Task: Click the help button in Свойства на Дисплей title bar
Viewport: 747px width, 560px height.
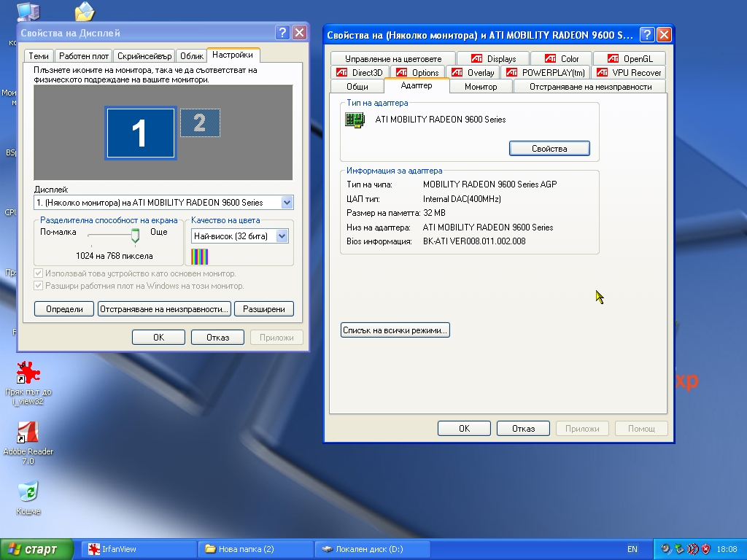Action: (282, 32)
